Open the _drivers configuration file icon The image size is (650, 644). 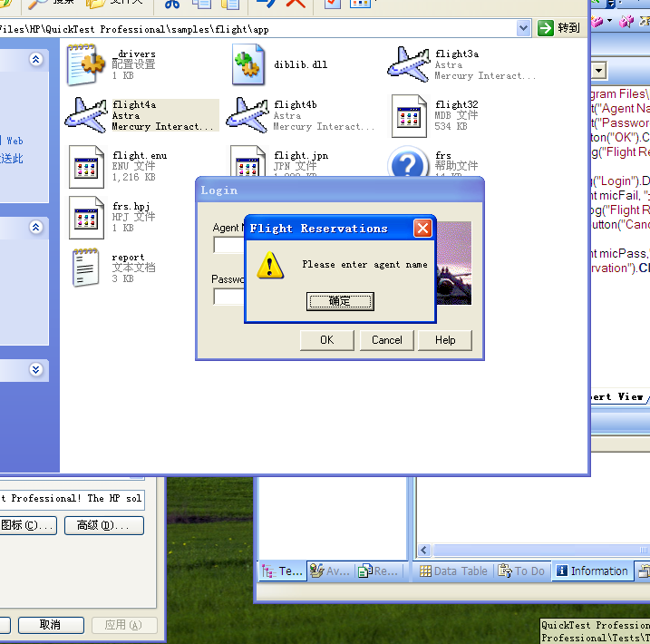(x=86, y=64)
